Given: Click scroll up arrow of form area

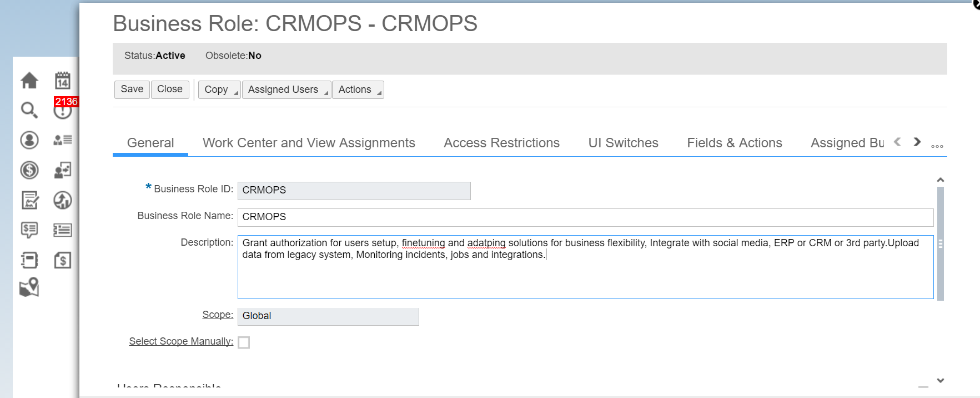Looking at the screenshot, I should coord(941,180).
